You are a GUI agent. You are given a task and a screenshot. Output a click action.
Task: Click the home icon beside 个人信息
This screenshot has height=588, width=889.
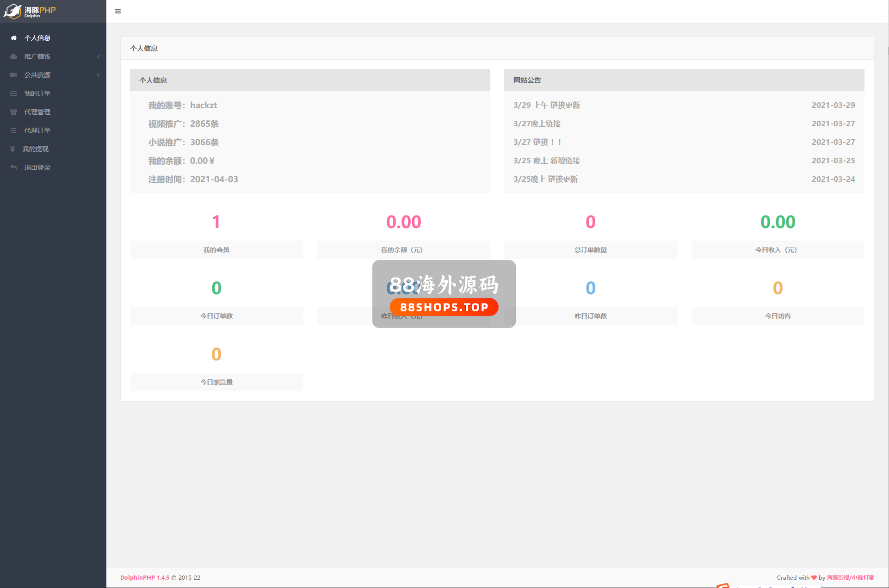coord(13,38)
